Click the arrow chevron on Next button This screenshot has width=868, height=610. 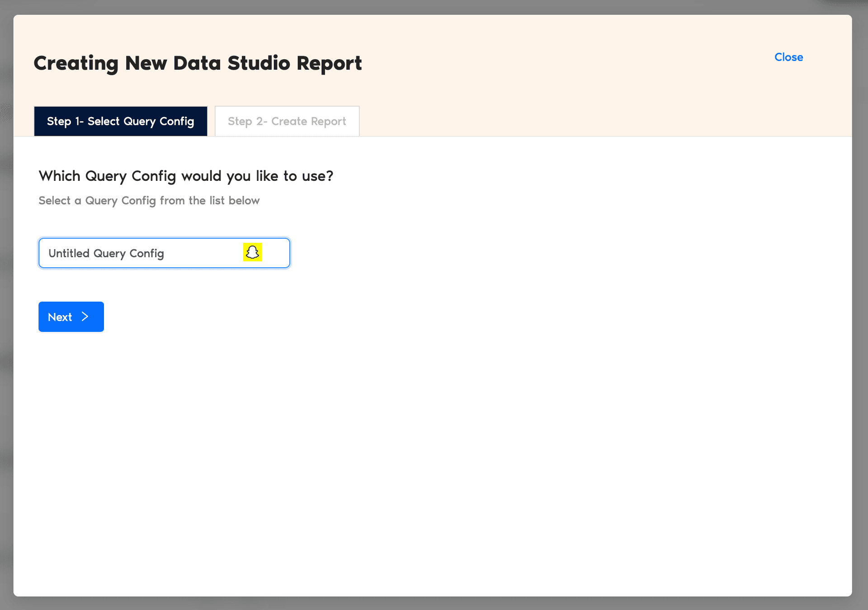click(85, 317)
